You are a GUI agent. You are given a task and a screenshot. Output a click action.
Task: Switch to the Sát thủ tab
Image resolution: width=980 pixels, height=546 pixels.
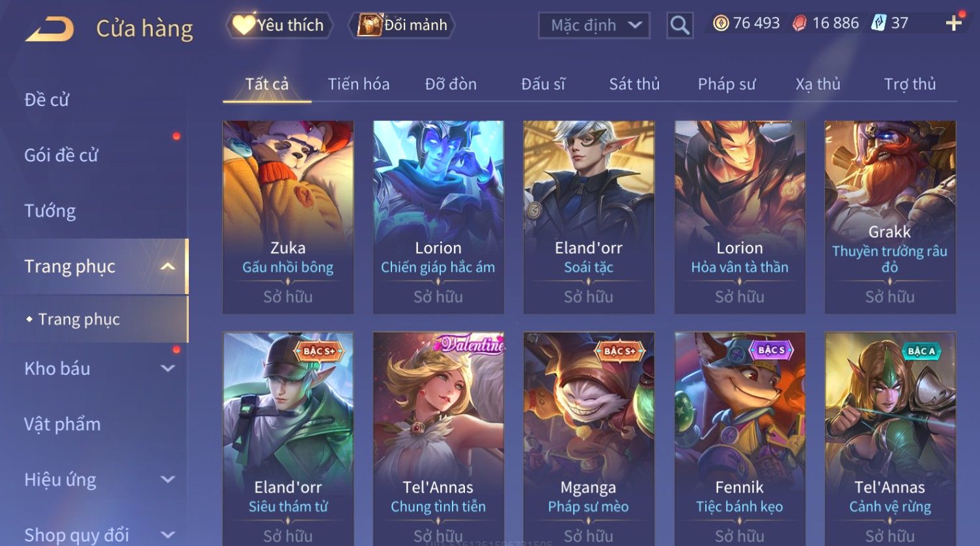pyautogui.click(x=634, y=84)
